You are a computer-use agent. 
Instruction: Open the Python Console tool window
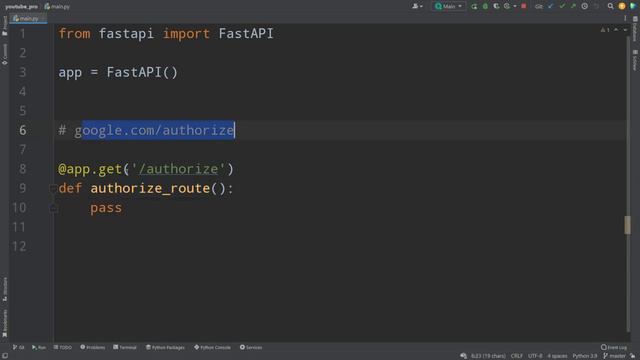pos(212,347)
